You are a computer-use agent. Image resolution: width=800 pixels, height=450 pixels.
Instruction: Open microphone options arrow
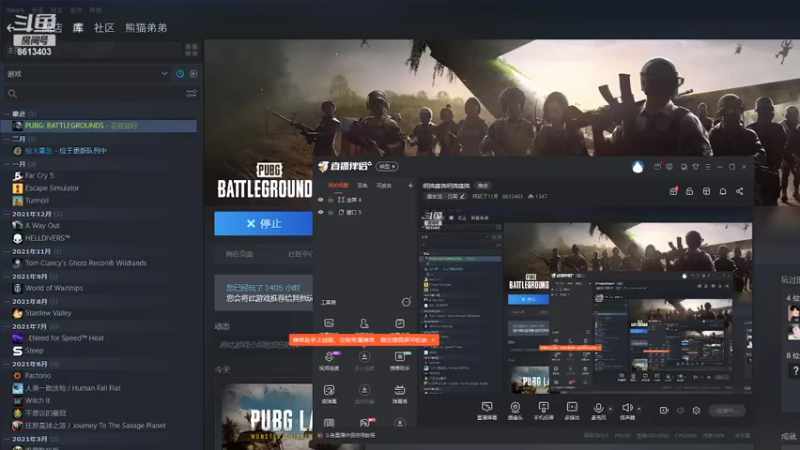tap(610, 408)
